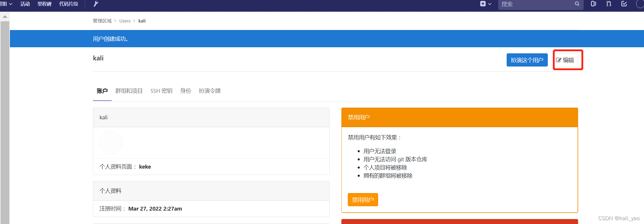Go to 管理区域 breadcrumb
Image resolution: width=644 pixels, height=224 pixels.
click(102, 21)
